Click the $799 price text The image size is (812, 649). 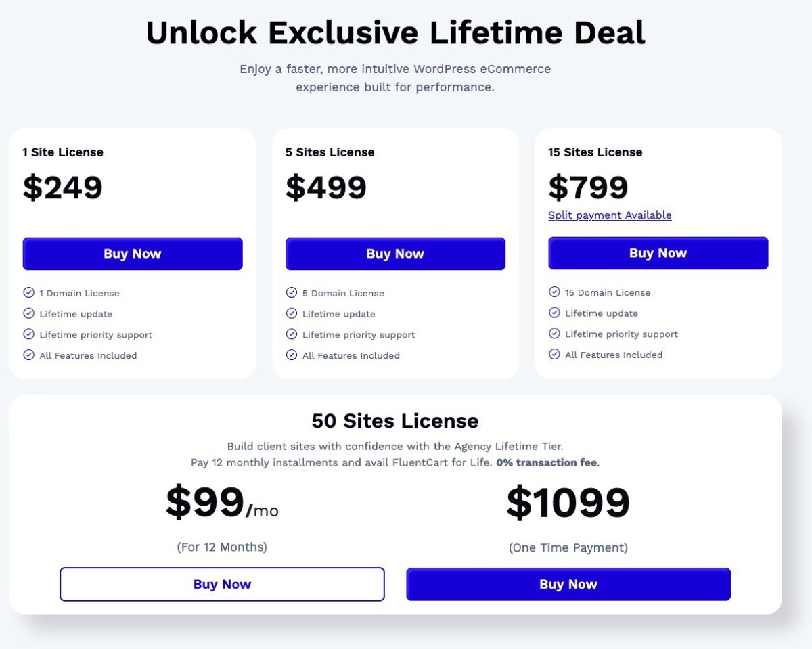588,187
